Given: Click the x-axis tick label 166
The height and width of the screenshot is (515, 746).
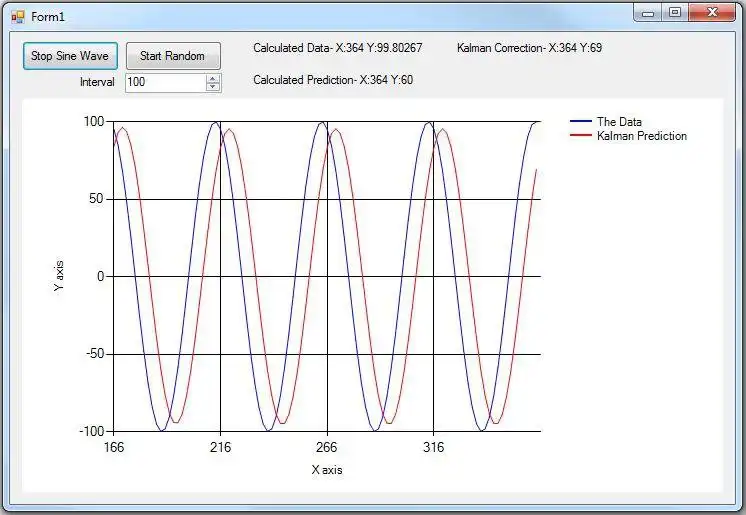Looking at the screenshot, I should tap(114, 447).
